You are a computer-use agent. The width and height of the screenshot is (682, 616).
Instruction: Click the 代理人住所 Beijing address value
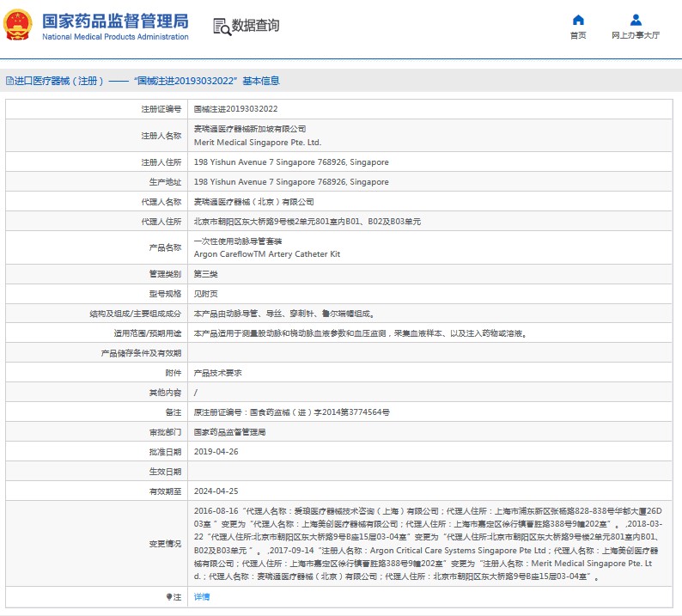308,222
